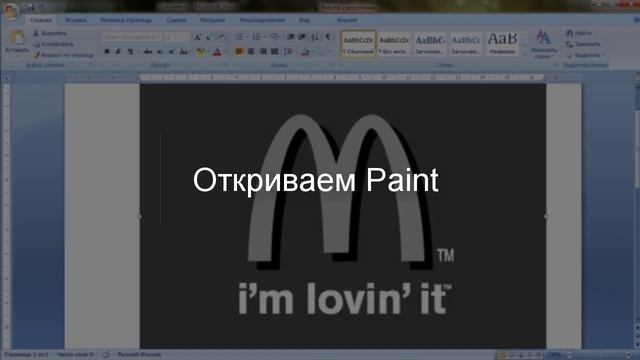Click the Grow Font icon
The width and height of the screenshot is (640, 360).
click(198, 37)
